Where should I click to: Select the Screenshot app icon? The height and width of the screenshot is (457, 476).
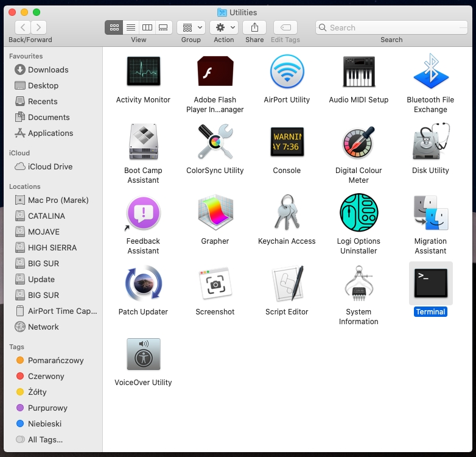(215, 283)
